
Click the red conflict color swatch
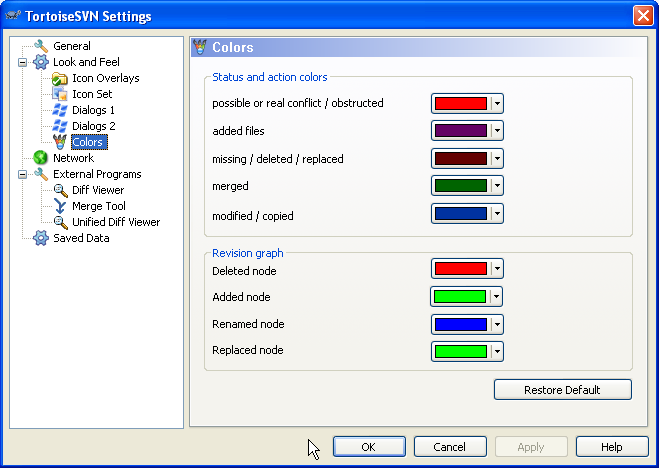click(461, 103)
